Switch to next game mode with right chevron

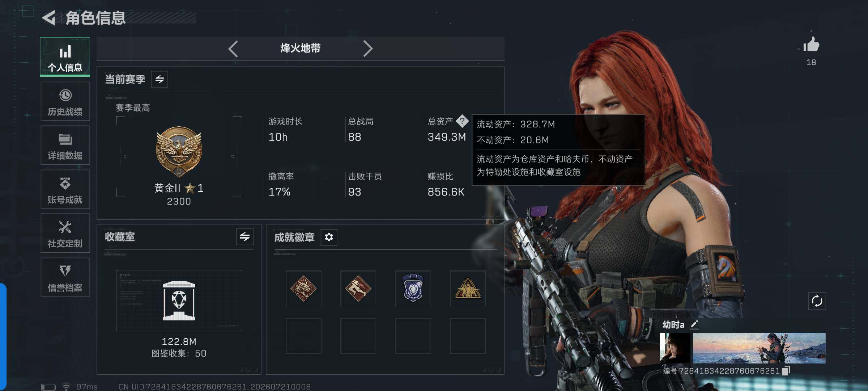[367, 49]
